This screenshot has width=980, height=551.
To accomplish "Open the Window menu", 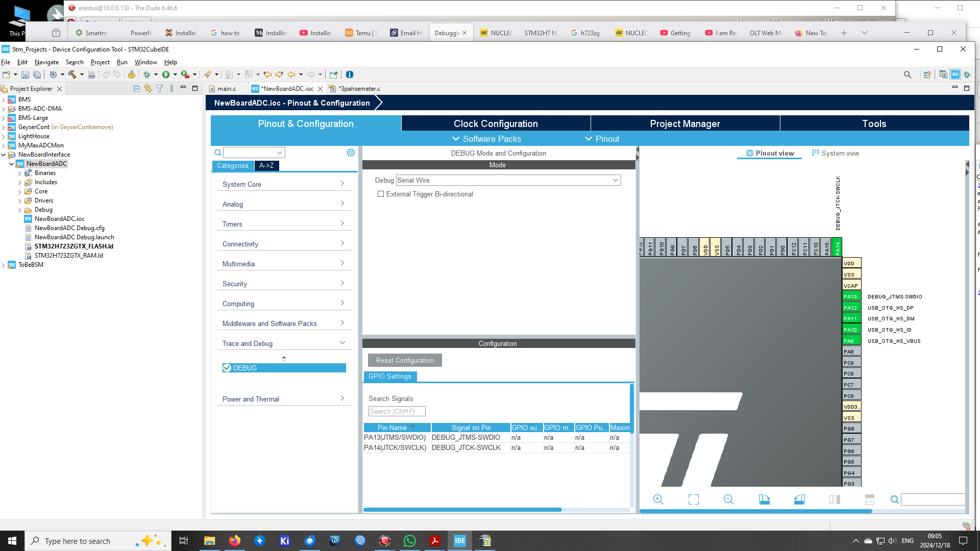I will [x=145, y=62].
